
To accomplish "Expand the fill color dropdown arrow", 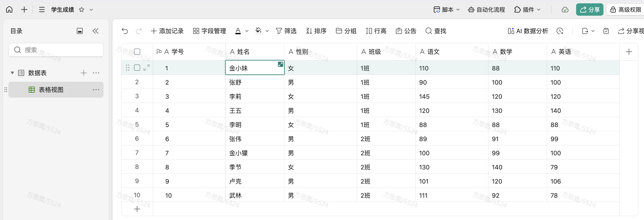I will pyautogui.click(x=267, y=31).
